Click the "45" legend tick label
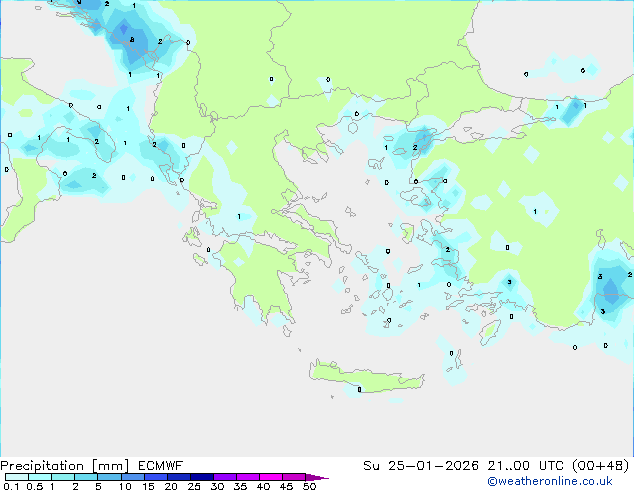The image size is (634, 490). (286, 486)
